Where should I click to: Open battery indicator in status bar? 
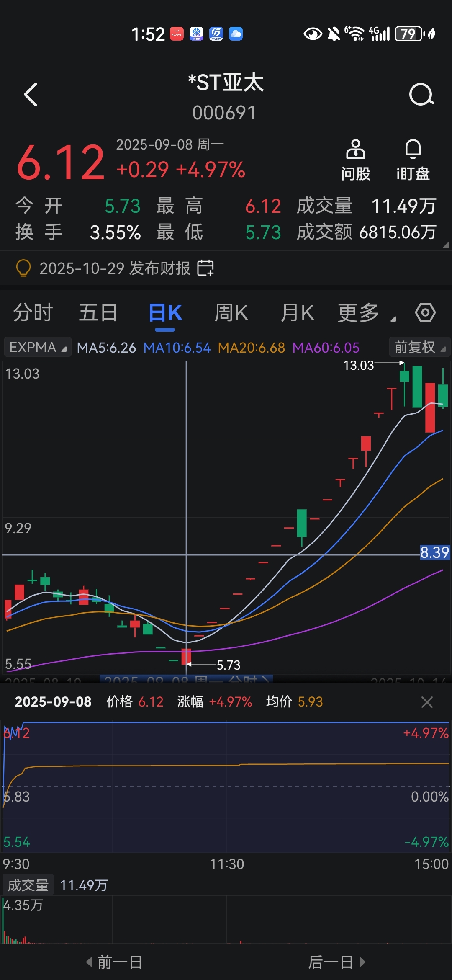pos(410,34)
